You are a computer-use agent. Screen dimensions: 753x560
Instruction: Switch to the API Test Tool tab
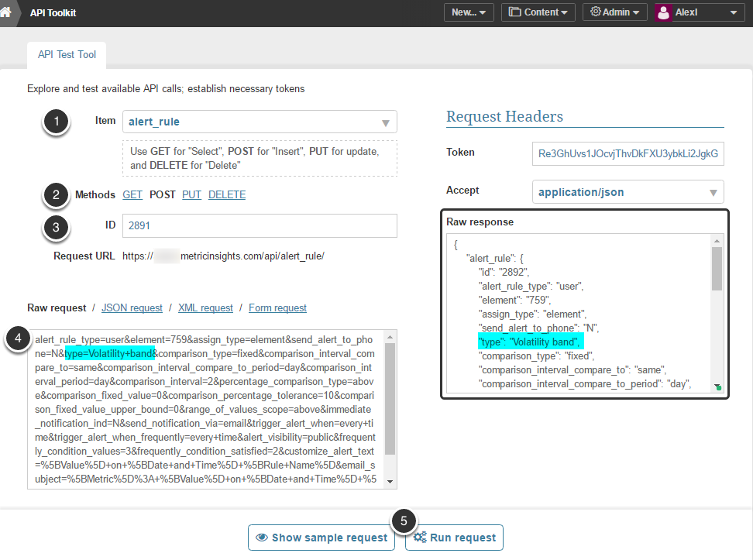pos(67,56)
